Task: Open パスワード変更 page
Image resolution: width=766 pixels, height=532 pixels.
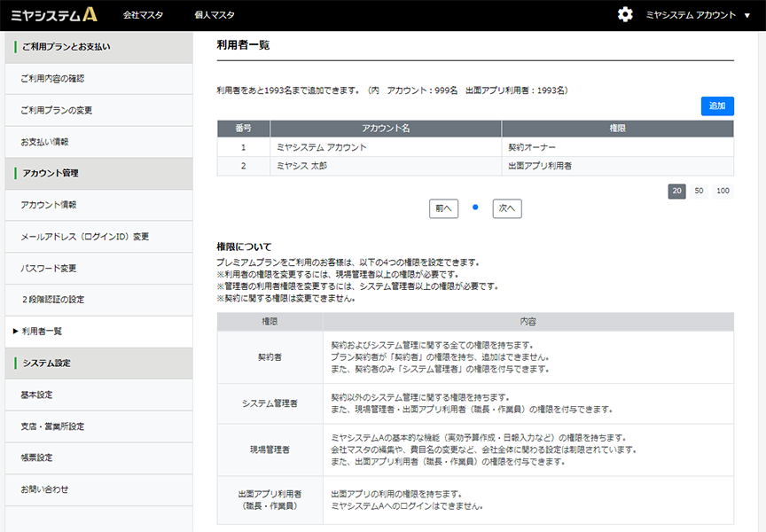Action: coord(98,268)
